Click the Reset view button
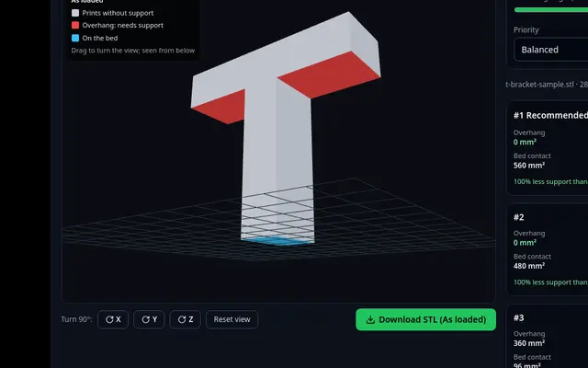588x368 pixels. [232, 319]
